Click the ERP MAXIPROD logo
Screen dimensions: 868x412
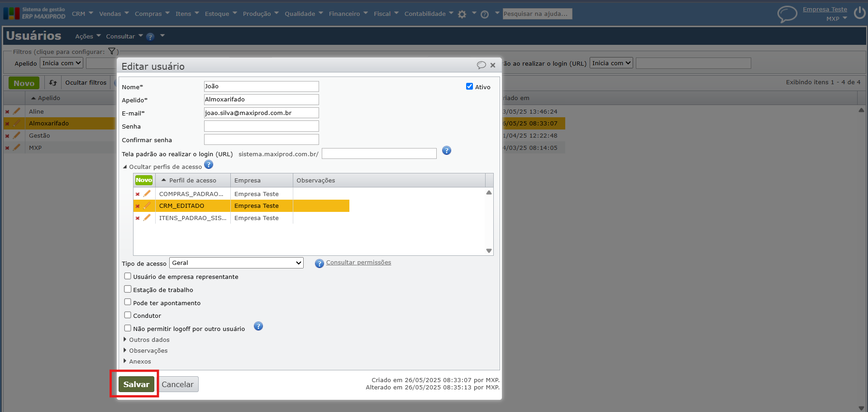point(34,13)
